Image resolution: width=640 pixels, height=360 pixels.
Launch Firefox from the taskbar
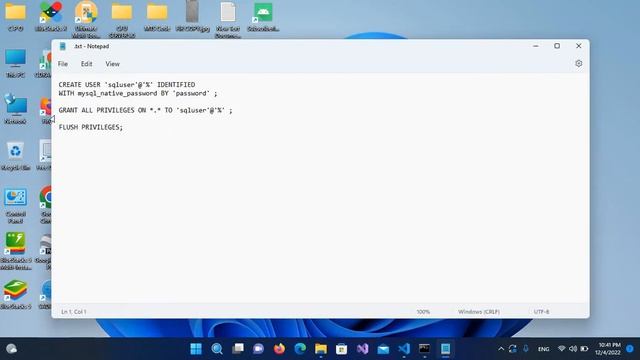[x=279, y=349]
